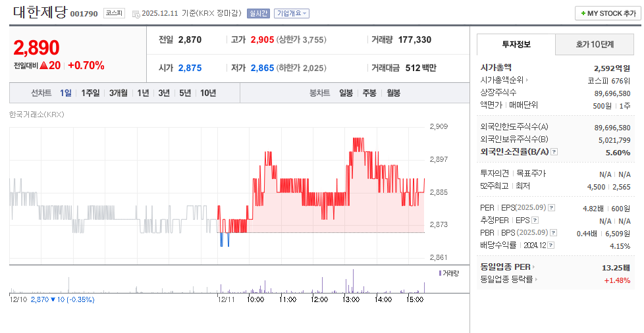Viewport: 644px width, 333px height.
Task: Click the MY STOCK 추가 button
Action: (608, 14)
